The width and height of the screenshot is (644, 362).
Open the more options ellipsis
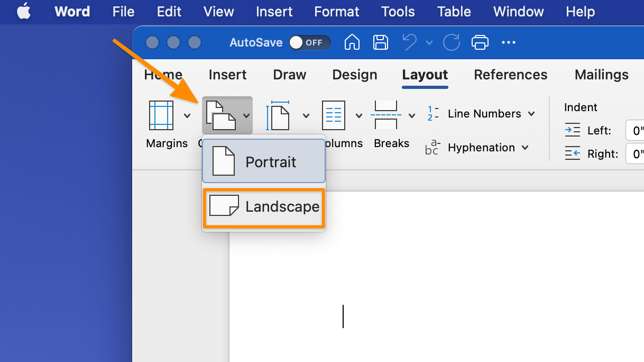coord(509,42)
